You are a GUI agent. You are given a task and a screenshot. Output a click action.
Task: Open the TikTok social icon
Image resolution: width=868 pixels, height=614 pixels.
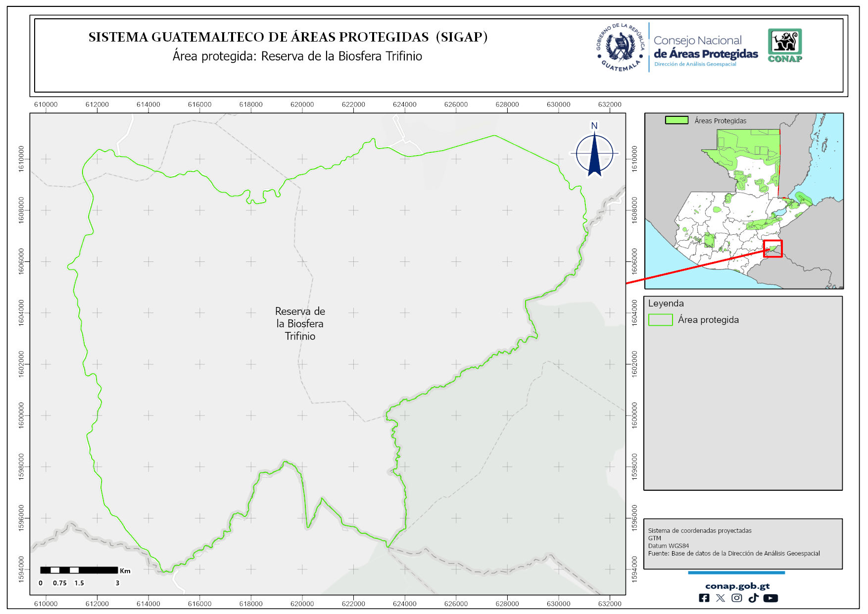(753, 598)
